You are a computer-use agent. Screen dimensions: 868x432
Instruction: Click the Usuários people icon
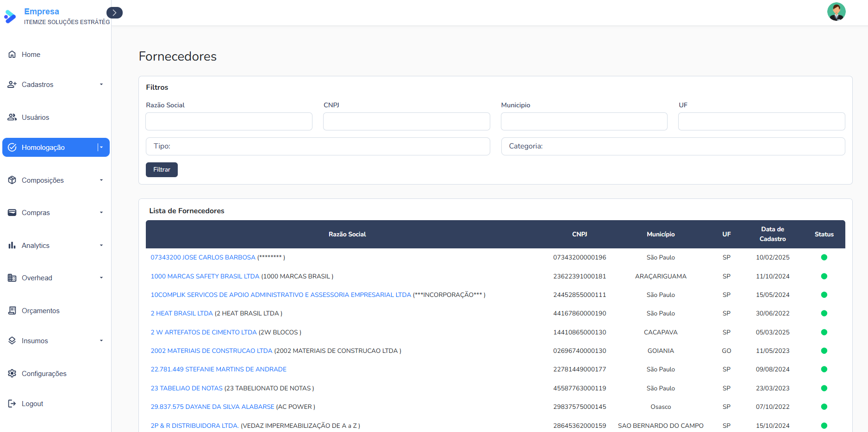12,117
